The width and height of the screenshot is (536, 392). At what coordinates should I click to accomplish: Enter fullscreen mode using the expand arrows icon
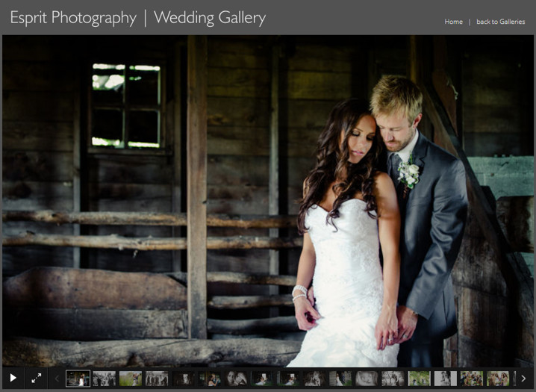(x=37, y=378)
